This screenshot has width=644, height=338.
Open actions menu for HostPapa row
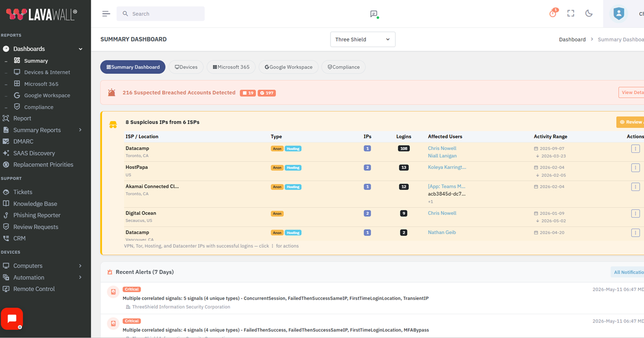coord(635,168)
